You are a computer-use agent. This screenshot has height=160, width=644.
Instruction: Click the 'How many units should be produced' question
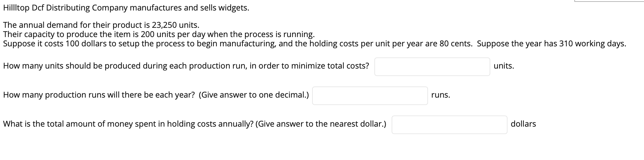72,66
